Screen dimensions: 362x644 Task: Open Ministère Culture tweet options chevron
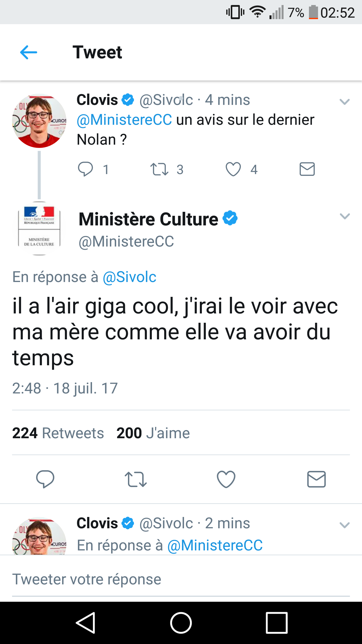pos(344,216)
